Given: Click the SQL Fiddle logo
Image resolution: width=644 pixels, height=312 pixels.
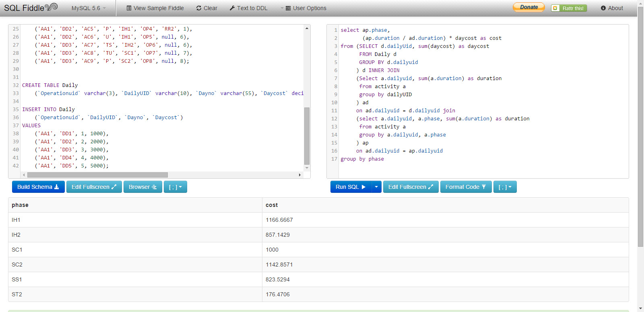Looking at the screenshot, I should click(31, 8).
